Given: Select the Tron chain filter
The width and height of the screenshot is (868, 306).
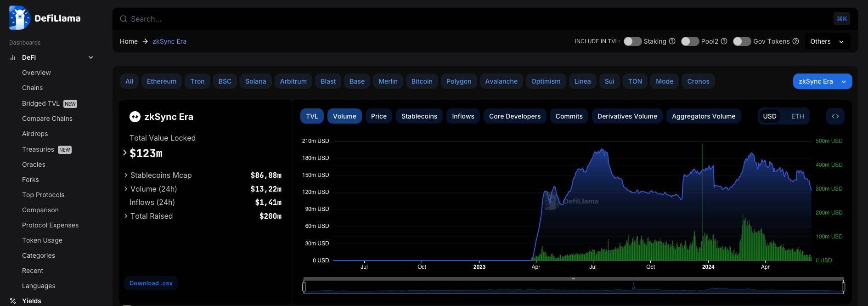Looking at the screenshot, I should click(197, 81).
